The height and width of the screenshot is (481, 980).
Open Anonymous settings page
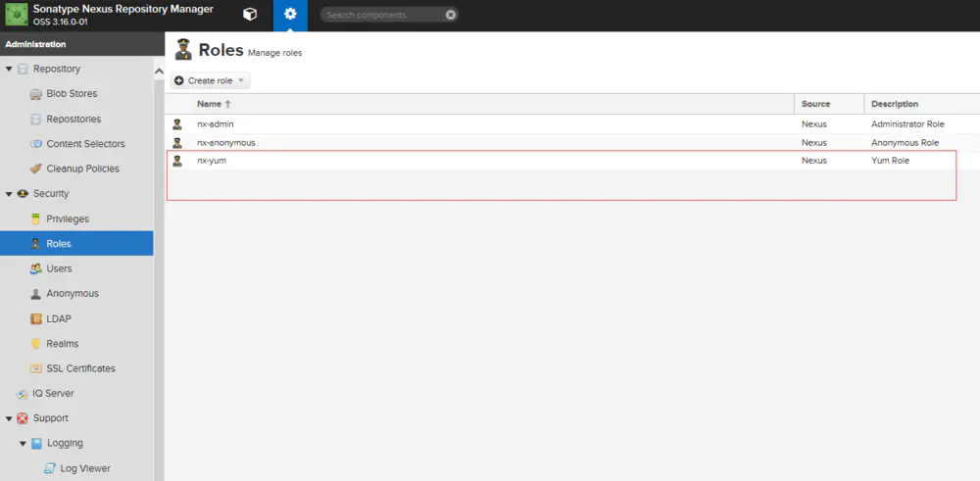(73, 294)
